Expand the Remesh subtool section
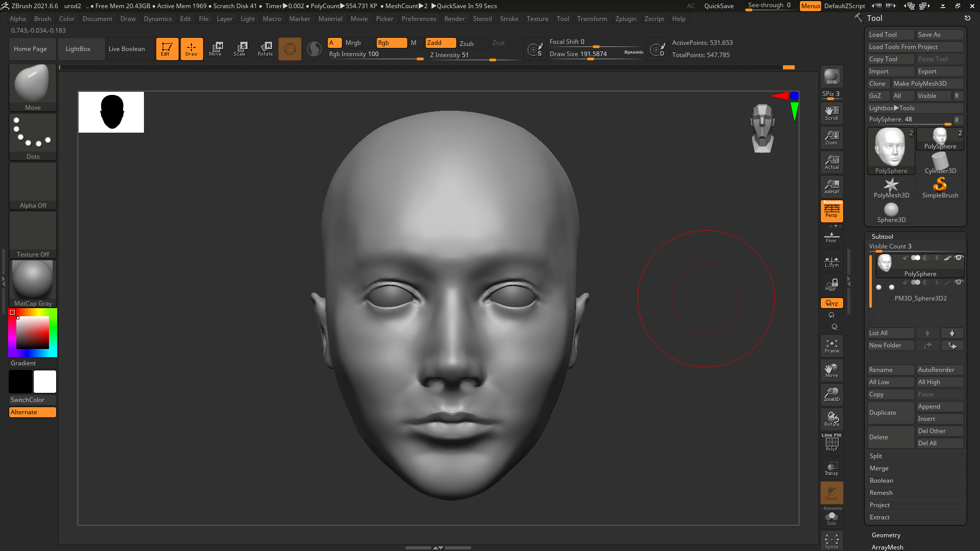This screenshot has width=980, height=551. pos(881,493)
